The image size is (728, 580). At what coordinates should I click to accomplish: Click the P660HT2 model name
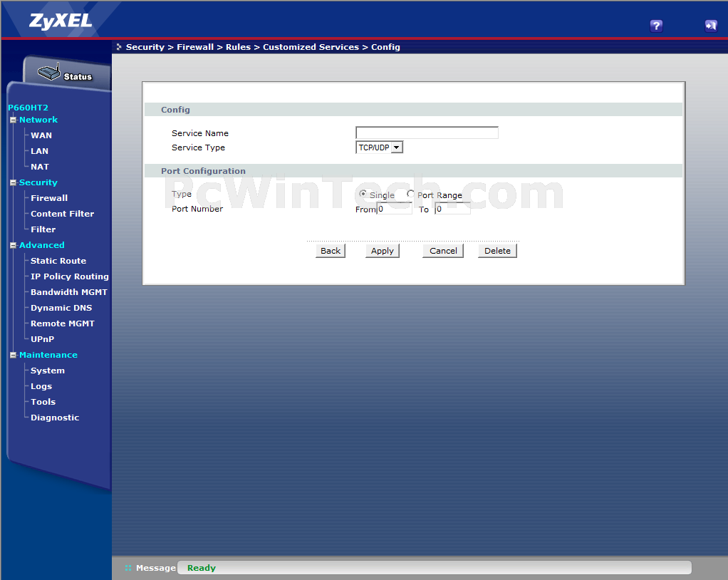[28, 108]
